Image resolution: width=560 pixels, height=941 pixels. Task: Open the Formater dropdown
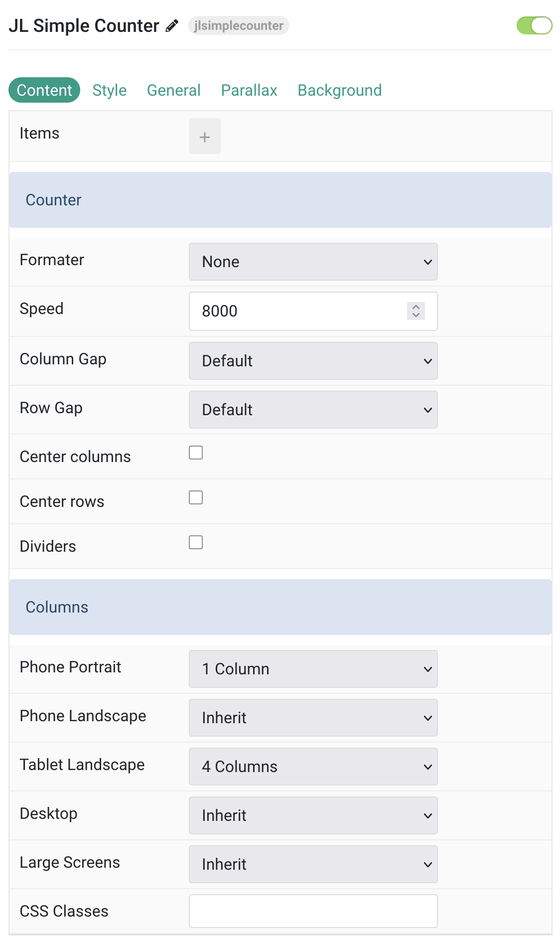(313, 262)
